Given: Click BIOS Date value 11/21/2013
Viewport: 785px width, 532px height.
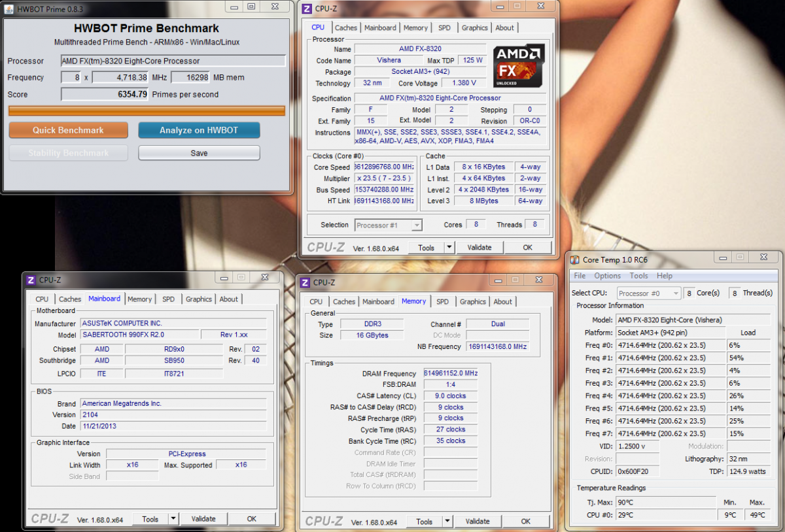Looking at the screenshot, I should point(173,426).
